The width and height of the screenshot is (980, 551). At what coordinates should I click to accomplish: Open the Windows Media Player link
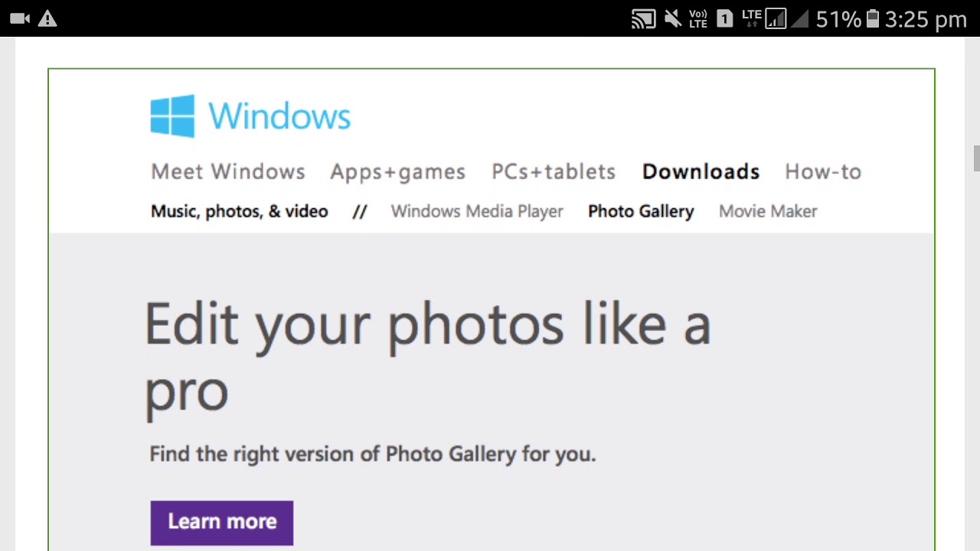(477, 211)
